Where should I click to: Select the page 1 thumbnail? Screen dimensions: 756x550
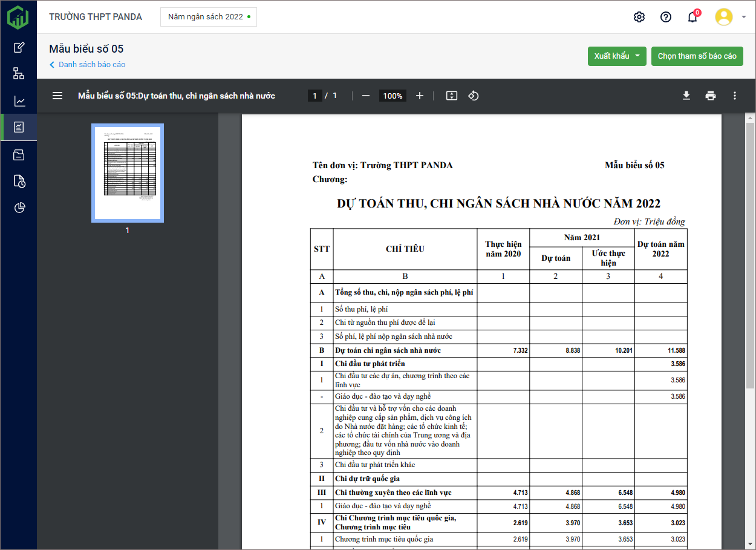[x=128, y=173]
